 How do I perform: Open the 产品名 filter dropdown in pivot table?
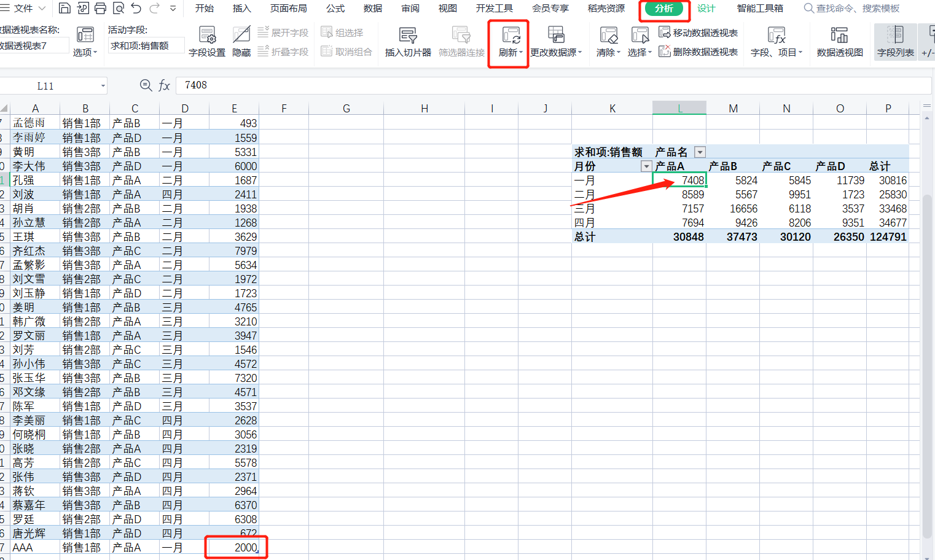(x=700, y=152)
